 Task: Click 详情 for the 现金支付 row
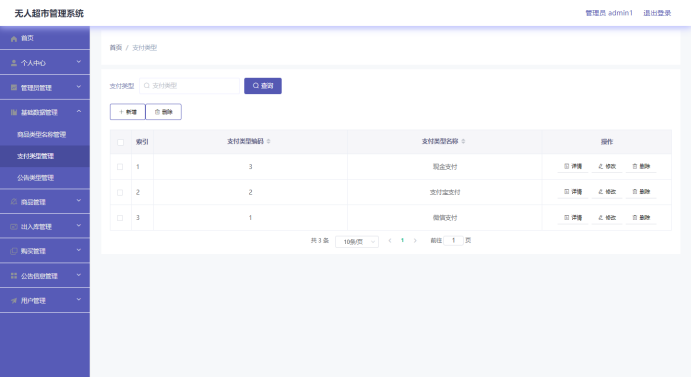click(x=573, y=166)
